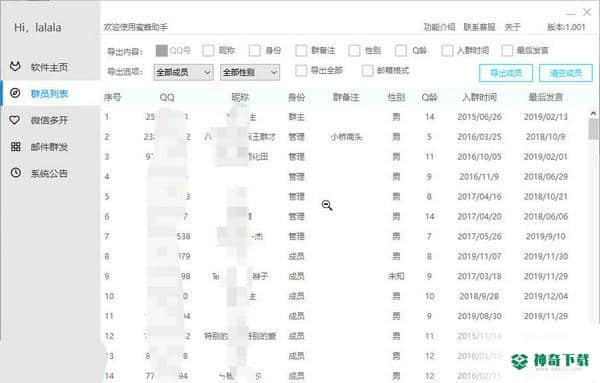Enable the Q龄 export checkbox

[401, 51]
